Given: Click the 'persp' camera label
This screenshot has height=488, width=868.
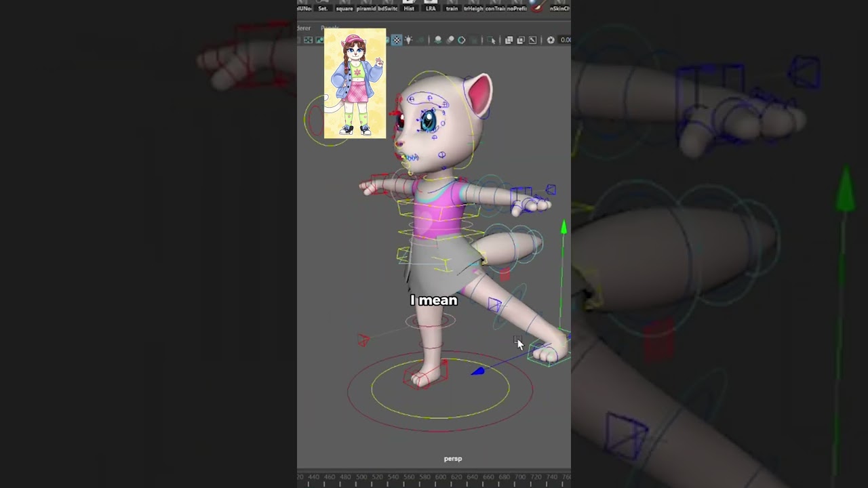Looking at the screenshot, I should [x=453, y=459].
